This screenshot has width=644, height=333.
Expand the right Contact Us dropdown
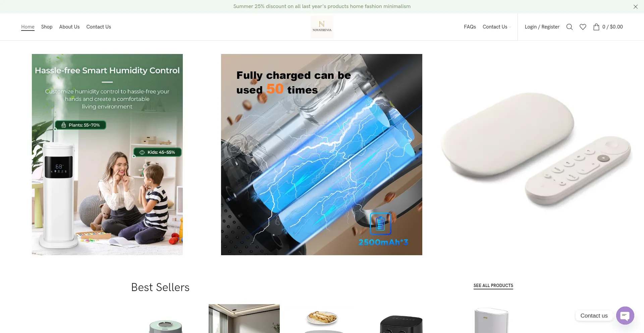click(x=497, y=27)
